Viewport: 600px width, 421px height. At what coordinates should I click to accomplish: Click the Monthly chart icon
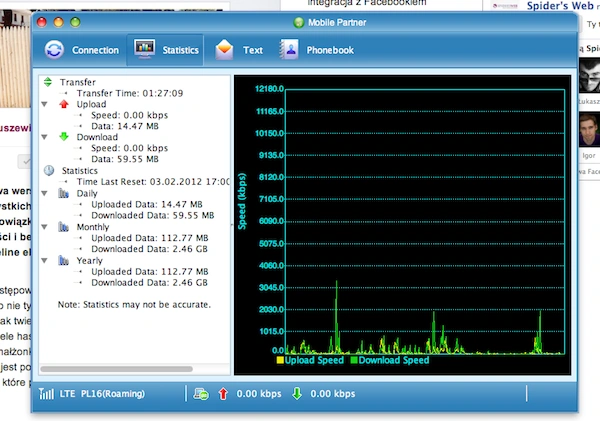coord(64,227)
